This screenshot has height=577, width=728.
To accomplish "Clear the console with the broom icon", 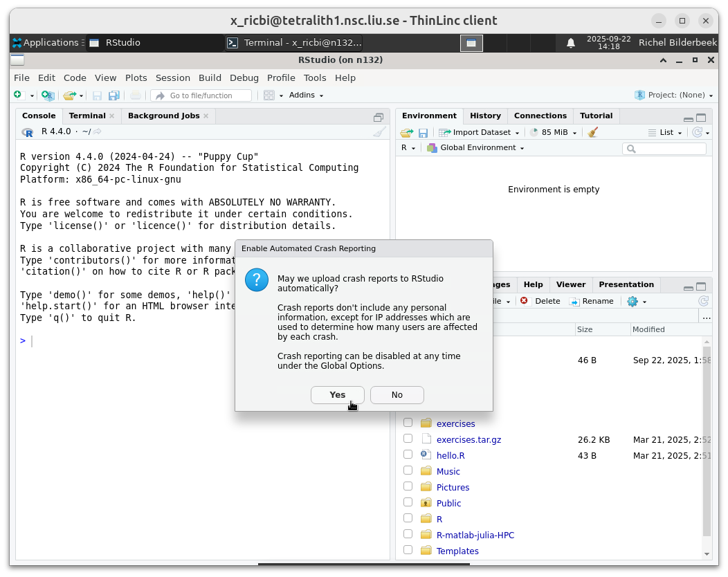I will tap(379, 131).
